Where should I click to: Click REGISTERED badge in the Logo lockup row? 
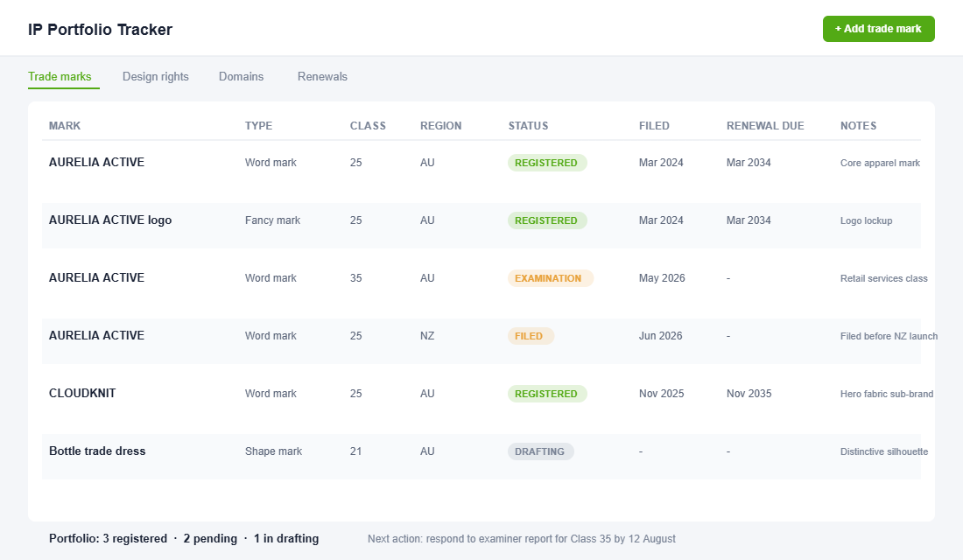[x=547, y=220]
